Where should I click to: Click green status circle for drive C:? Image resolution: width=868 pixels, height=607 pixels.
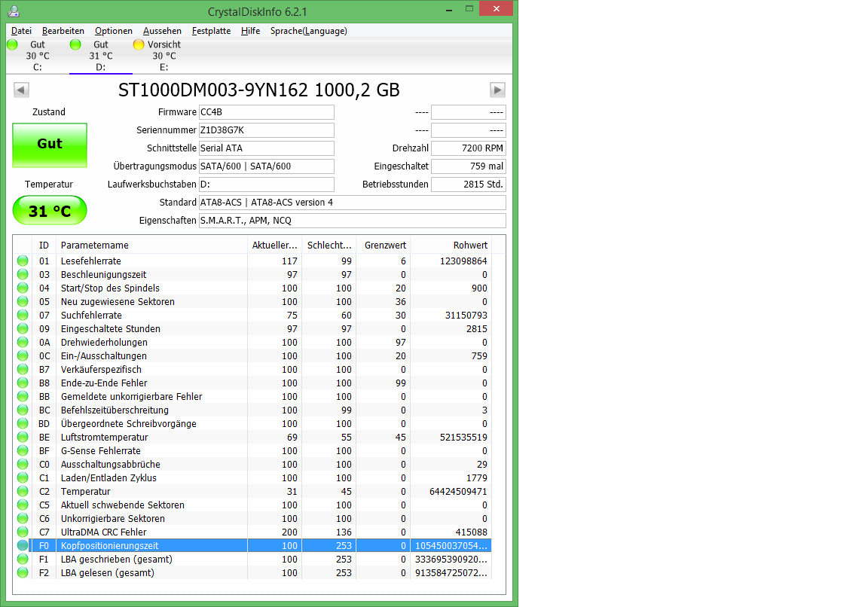coord(12,44)
